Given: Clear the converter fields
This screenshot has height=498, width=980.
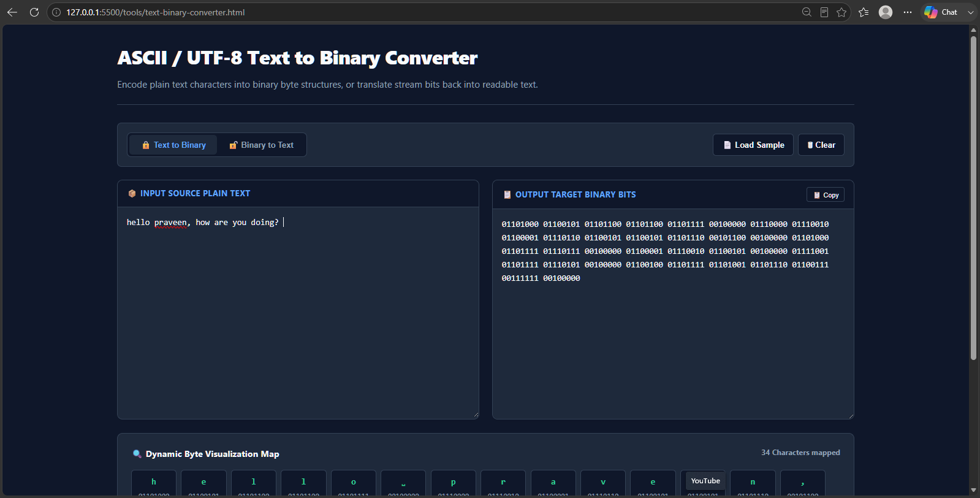Looking at the screenshot, I should [x=821, y=145].
